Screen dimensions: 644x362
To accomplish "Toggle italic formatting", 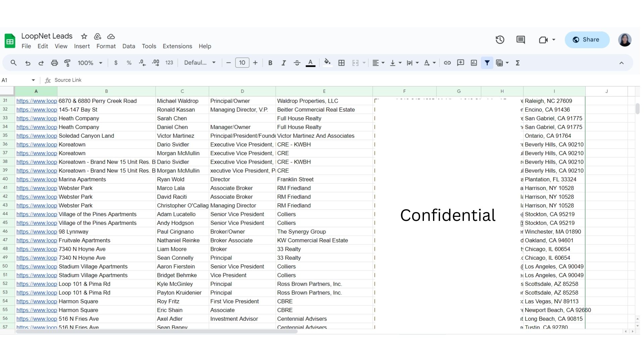I will (283, 63).
